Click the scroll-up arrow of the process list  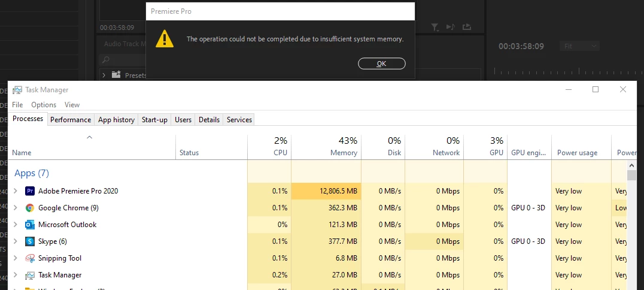631,165
